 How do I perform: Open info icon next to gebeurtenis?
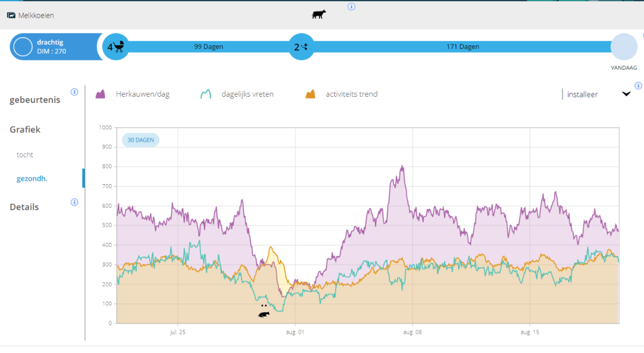point(74,92)
